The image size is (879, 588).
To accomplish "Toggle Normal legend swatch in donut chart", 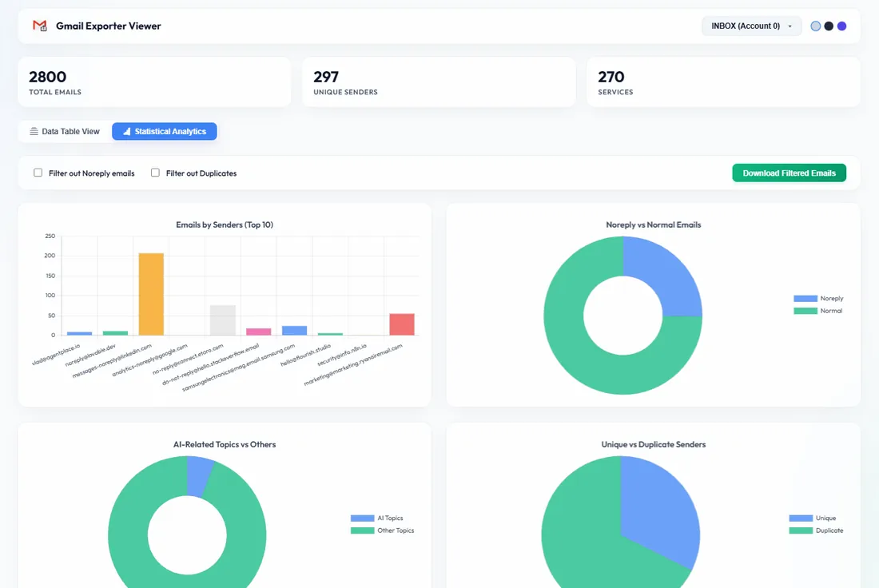I will (805, 311).
